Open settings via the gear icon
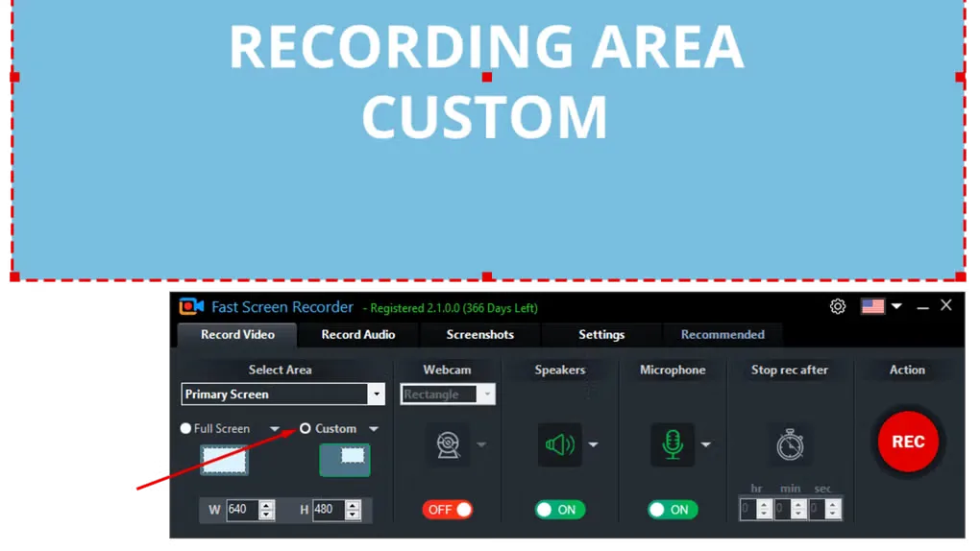The image size is (980, 551). 838,306
